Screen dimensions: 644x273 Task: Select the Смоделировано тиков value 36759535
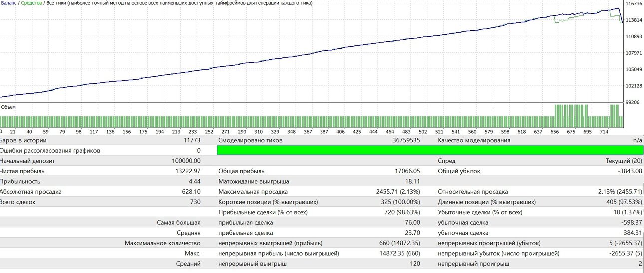pyautogui.click(x=406, y=140)
